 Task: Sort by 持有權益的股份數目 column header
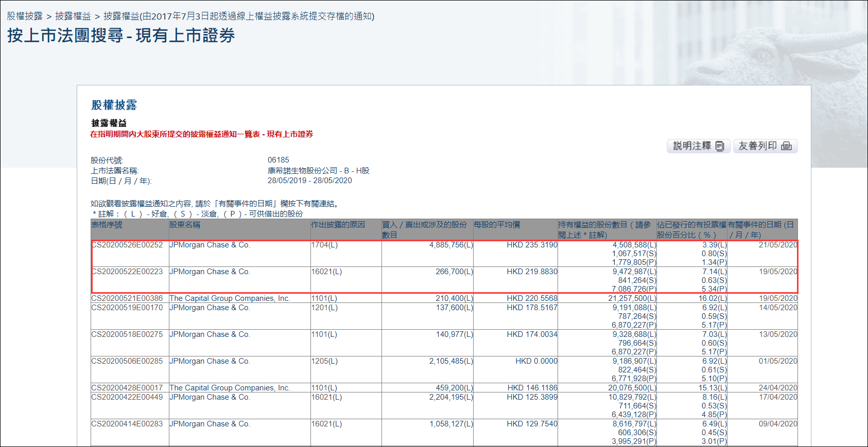604,229
